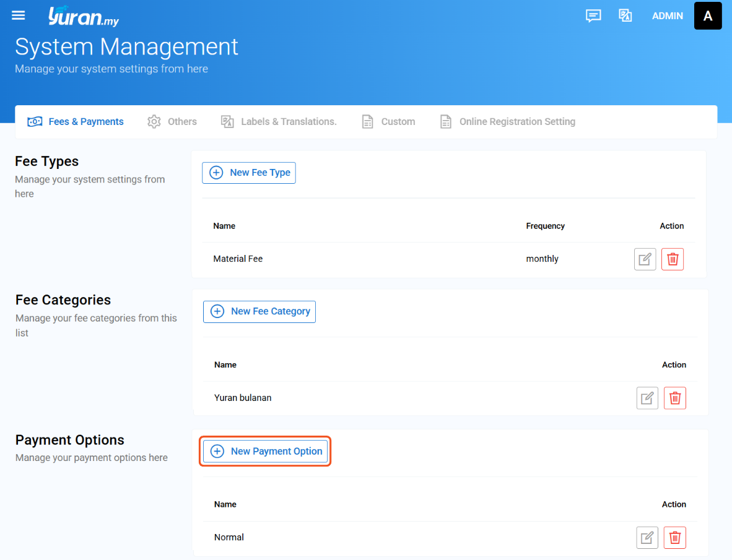The width and height of the screenshot is (732, 560).
Task: Click the 'Fee Types' section heading
Action: click(x=46, y=162)
